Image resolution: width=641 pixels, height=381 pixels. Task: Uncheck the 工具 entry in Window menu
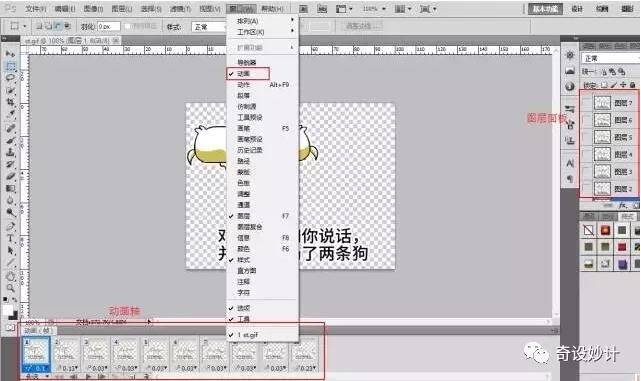pos(262,319)
